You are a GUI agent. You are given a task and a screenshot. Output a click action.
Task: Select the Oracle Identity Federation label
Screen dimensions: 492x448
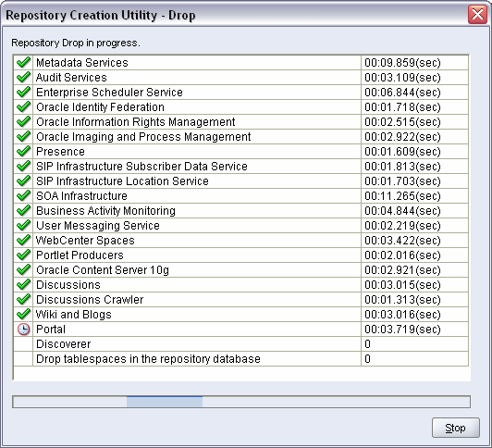click(100, 107)
